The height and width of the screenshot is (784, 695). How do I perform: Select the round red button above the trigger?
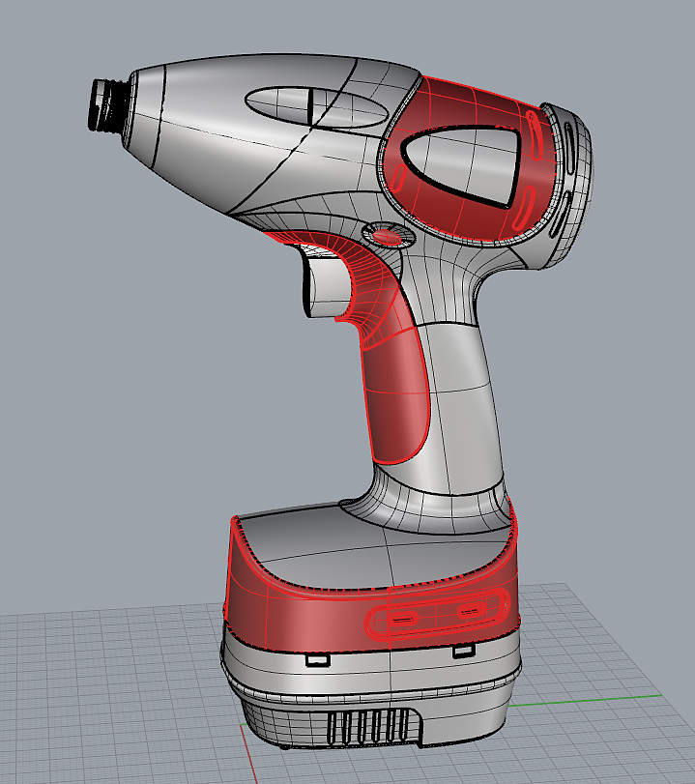point(388,237)
